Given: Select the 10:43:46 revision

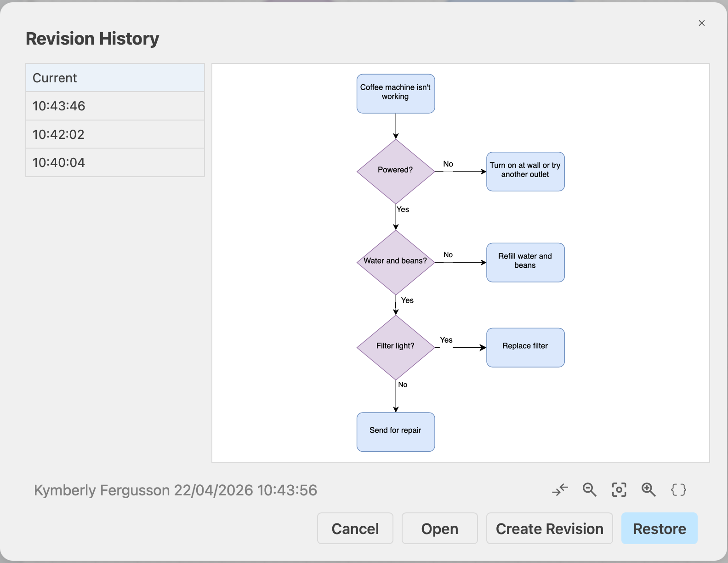Looking at the screenshot, I should tap(115, 106).
